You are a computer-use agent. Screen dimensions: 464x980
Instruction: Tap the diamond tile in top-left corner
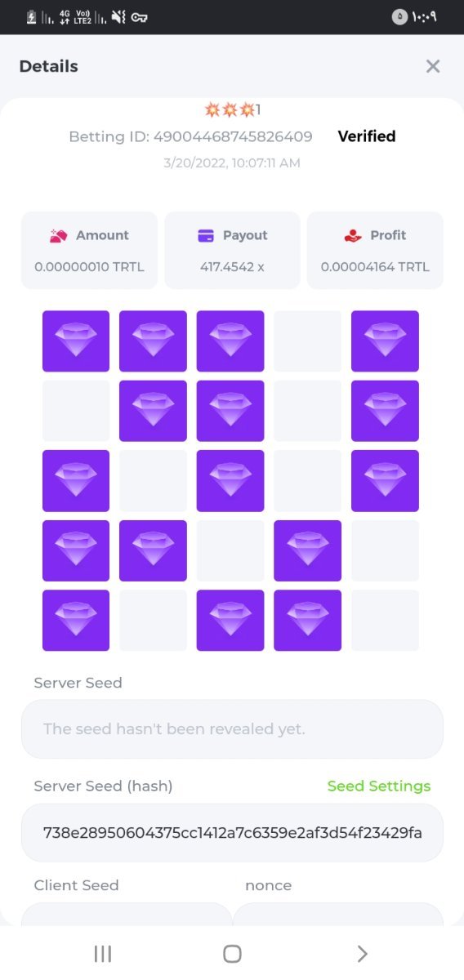pyautogui.click(x=76, y=341)
